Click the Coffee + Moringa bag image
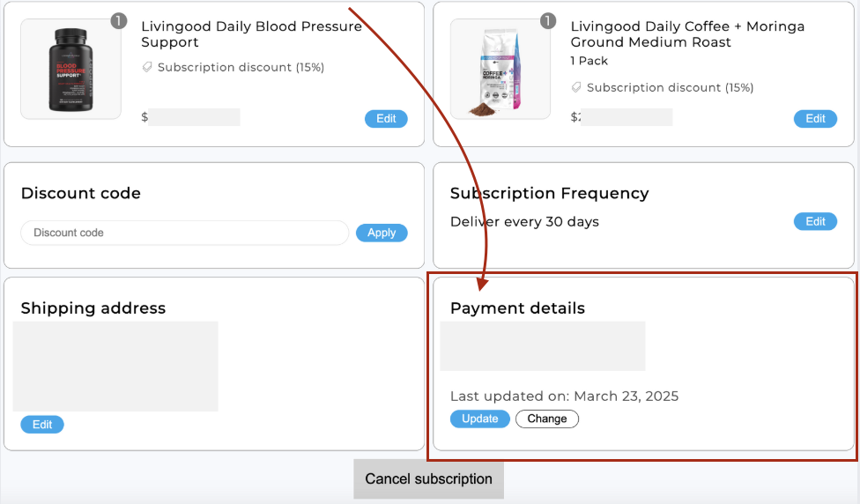This screenshot has height=504, width=860. point(500,69)
